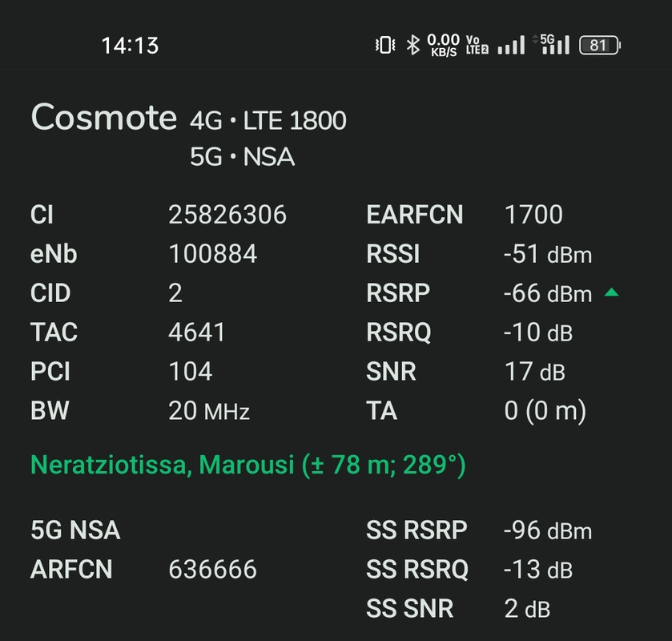Tap the SS RSRP value -96 dBm
Image resolution: width=672 pixels, height=641 pixels.
548,530
